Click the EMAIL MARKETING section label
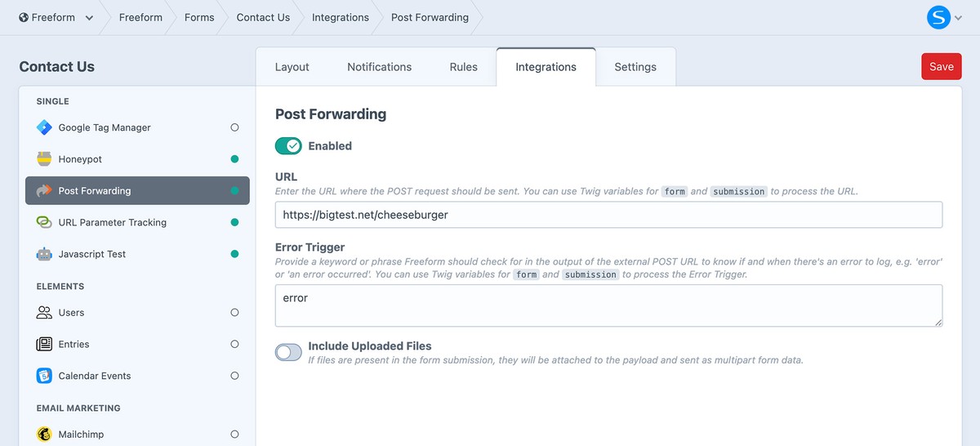 coord(78,408)
